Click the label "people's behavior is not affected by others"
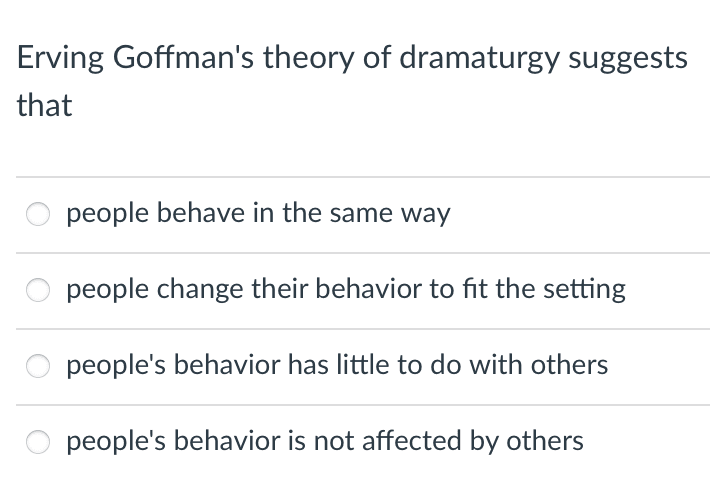The width and height of the screenshot is (716, 500). (325, 441)
